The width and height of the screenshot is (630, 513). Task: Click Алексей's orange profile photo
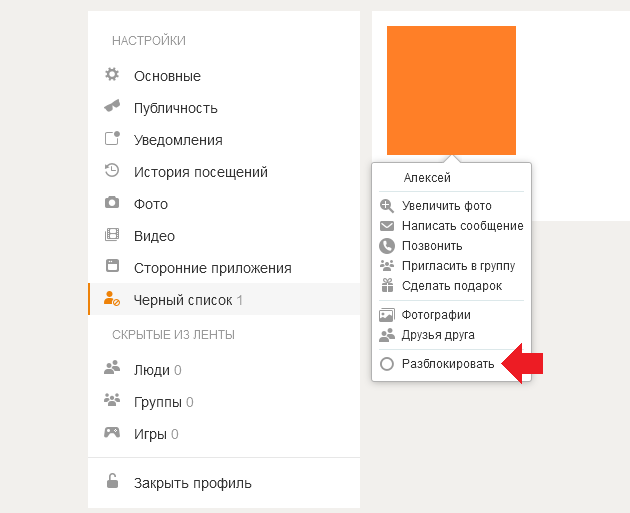click(x=451, y=90)
